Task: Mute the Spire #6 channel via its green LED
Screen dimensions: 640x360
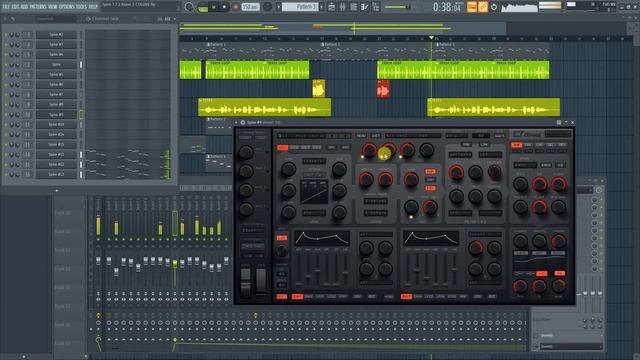Action: coord(6,84)
